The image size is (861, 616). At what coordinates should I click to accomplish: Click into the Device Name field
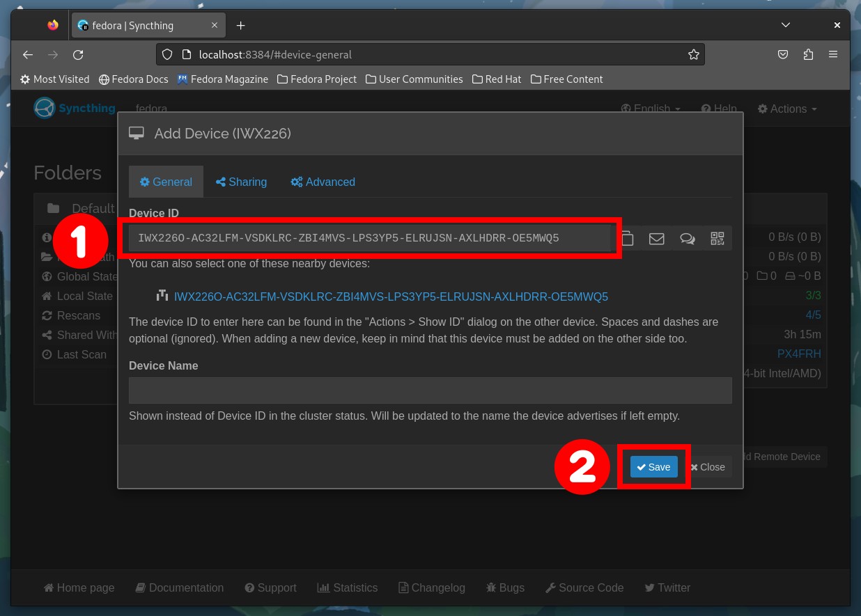click(430, 390)
